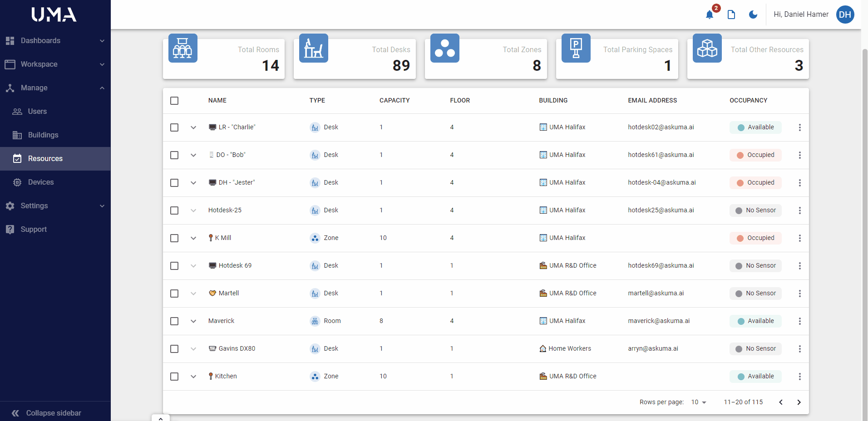
Task: Check the Maverick row checkbox
Action: point(174,321)
